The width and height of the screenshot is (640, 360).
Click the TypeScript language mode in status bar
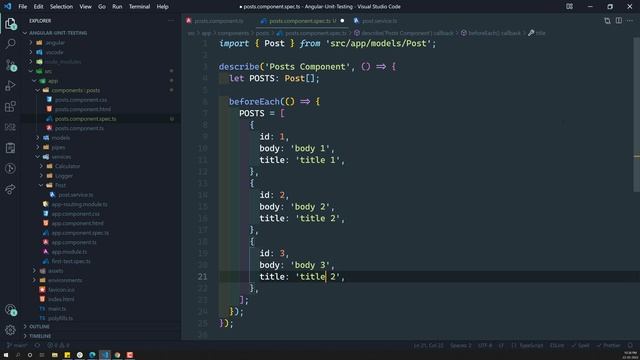point(527,345)
